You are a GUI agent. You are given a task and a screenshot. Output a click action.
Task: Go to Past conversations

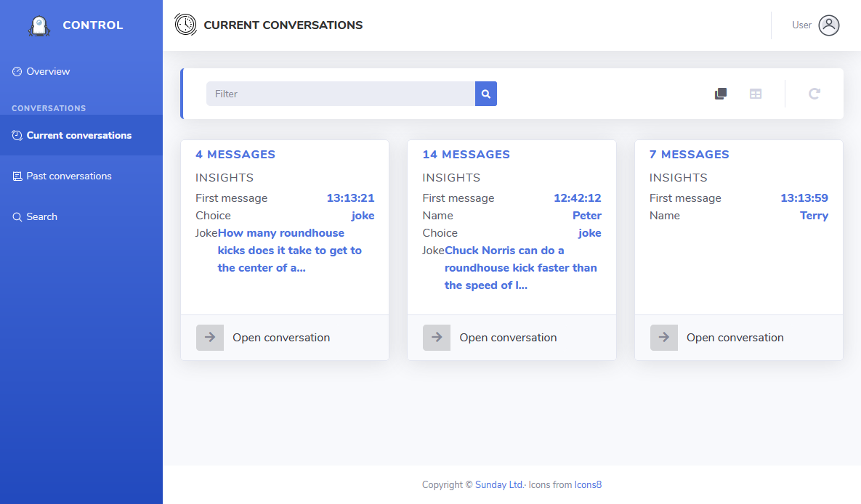(x=69, y=176)
